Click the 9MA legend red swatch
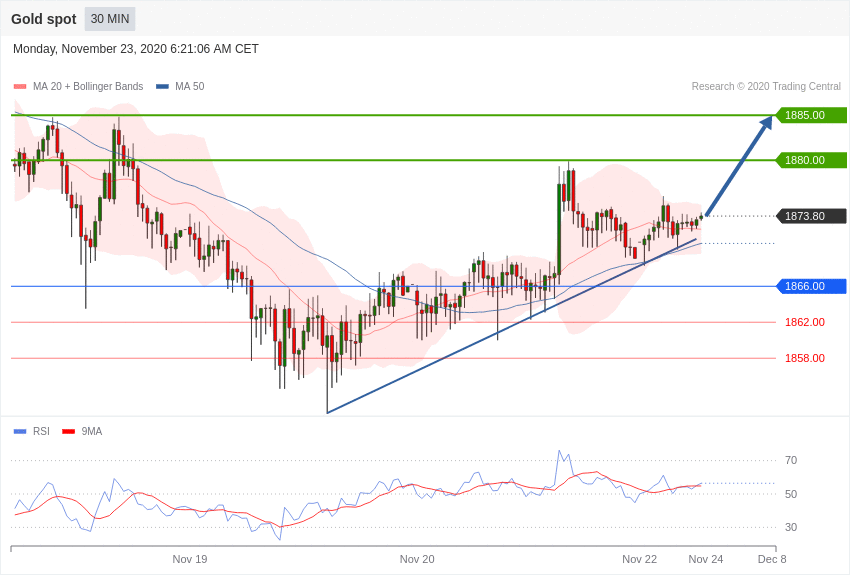Image resolution: width=850 pixels, height=576 pixels. point(69,431)
